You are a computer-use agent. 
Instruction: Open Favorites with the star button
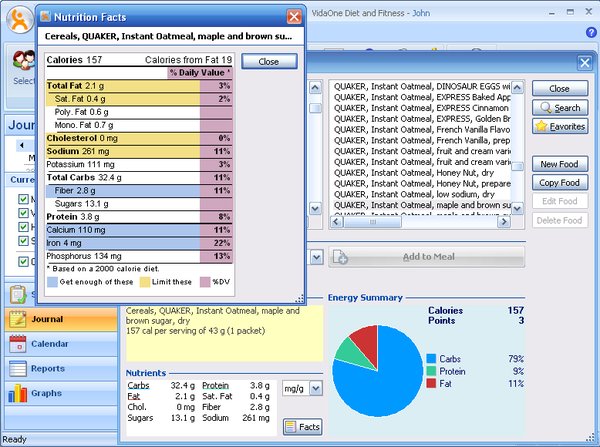560,126
